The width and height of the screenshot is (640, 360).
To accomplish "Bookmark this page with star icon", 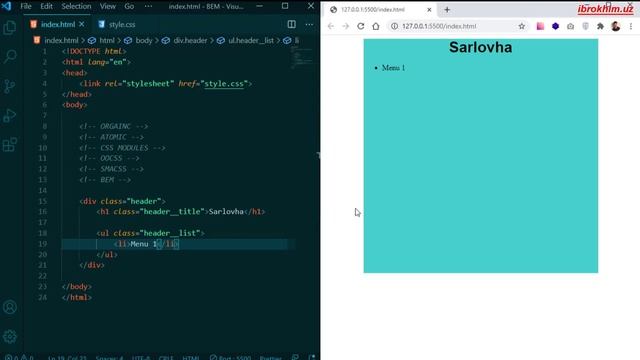I will point(522,26).
